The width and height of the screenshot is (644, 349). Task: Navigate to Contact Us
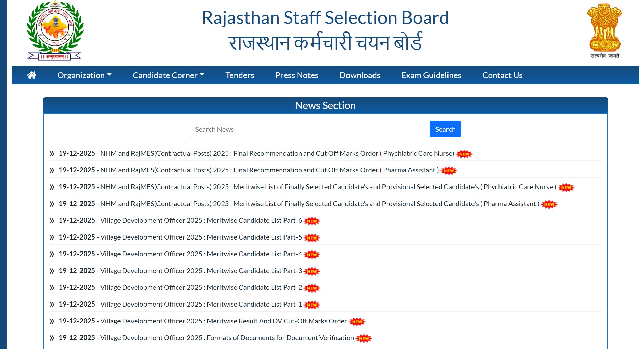coord(502,75)
